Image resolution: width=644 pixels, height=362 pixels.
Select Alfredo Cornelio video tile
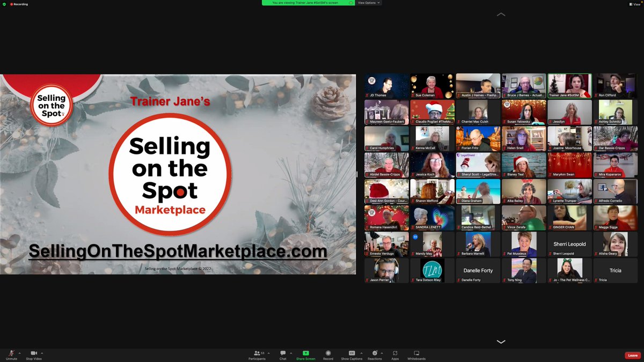[x=616, y=191]
